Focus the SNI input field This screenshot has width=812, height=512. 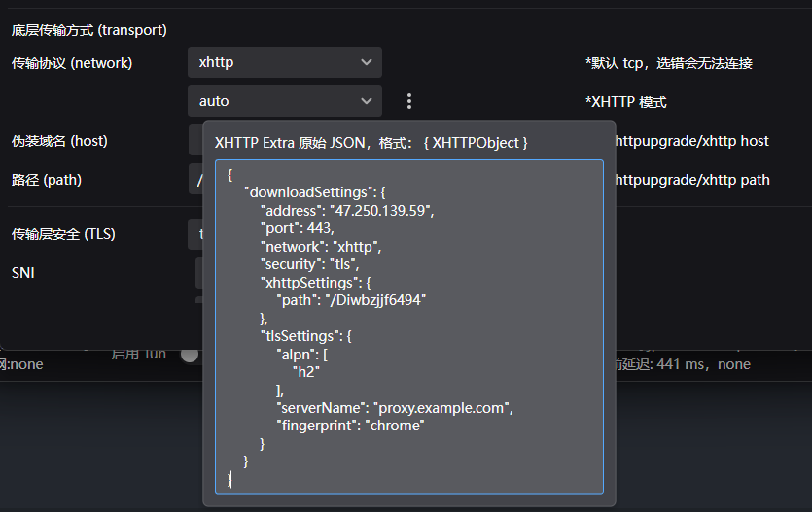pos(198,273)
